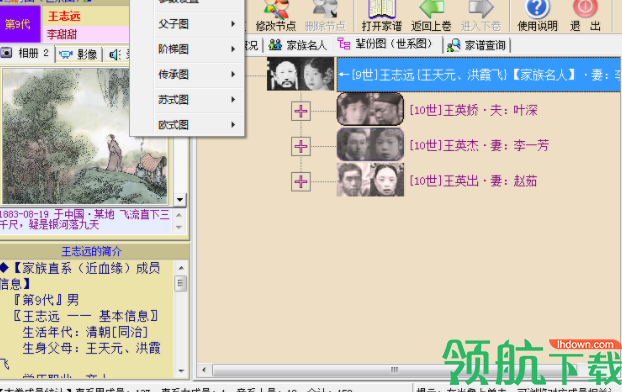Go back using 返回上卷 arrow icon

[x=431, y=16]
